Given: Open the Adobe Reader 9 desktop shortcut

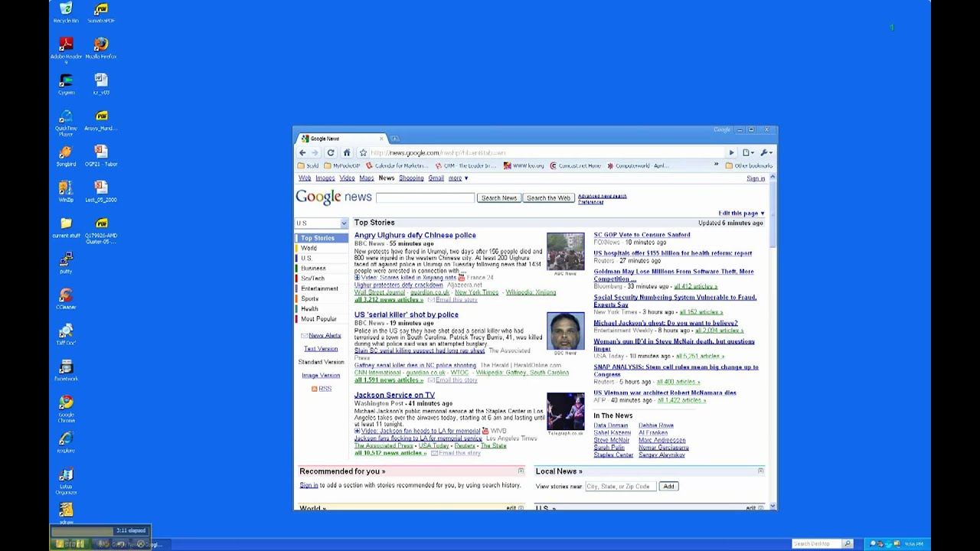Looking at the screenshot, I should click(66, 50).
